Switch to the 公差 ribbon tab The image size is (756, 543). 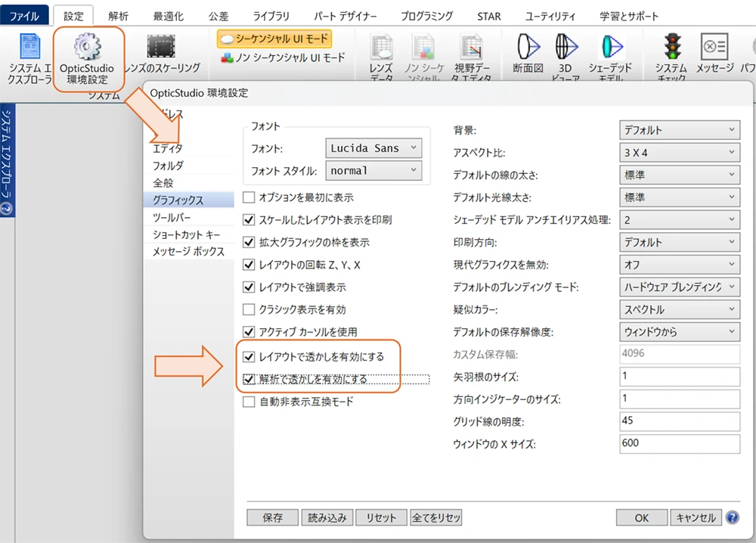(x=218, y=16)
